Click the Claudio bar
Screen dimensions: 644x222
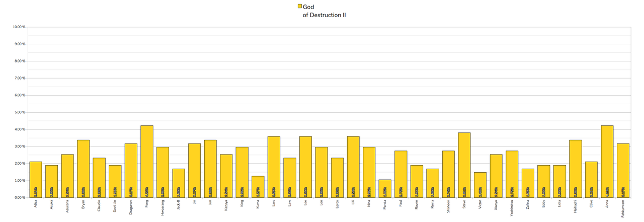(x=99, y=178)
